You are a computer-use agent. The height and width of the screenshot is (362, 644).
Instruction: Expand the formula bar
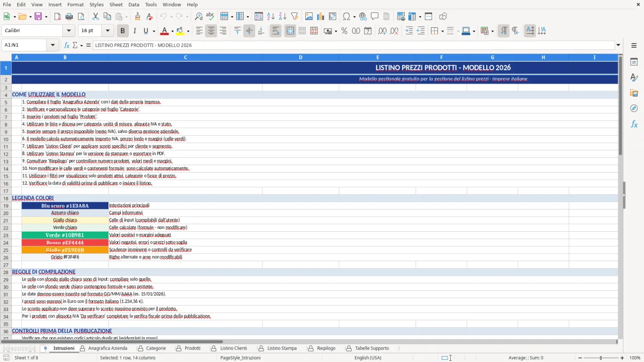618,46
